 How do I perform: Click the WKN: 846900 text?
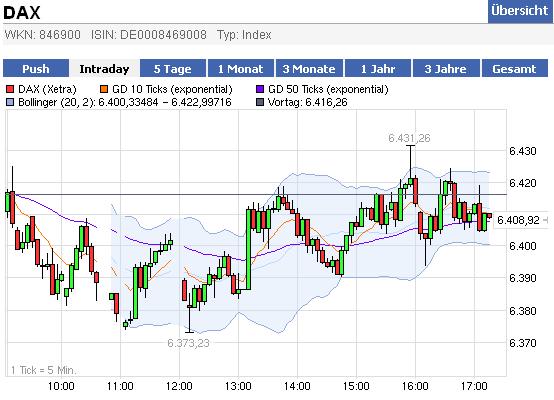pyautogui.click(x=42, y=35)
